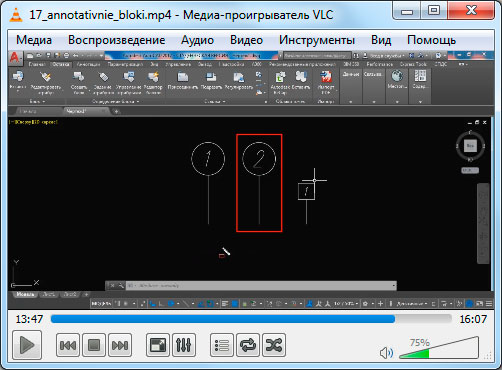
Task: Toggle fullscreen video mode
Action: pyautogui.click(x=158, y=345)
